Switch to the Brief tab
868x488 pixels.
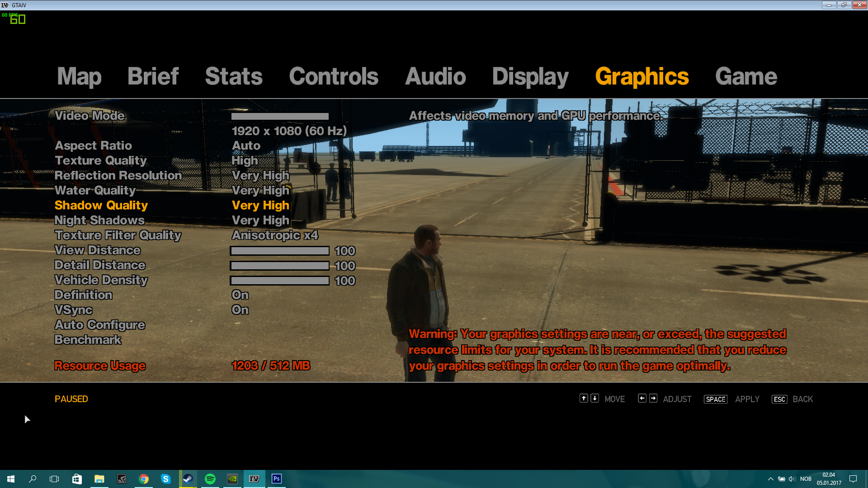coord(153,76)
